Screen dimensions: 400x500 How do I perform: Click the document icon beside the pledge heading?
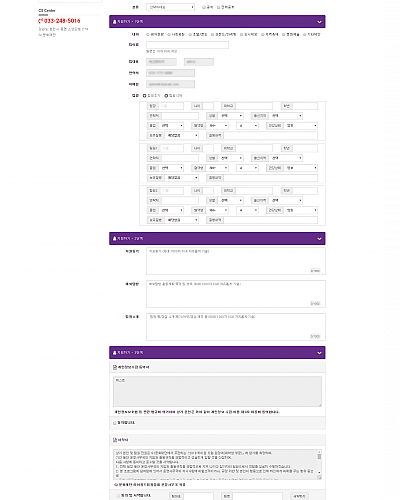tap(115, 440)
